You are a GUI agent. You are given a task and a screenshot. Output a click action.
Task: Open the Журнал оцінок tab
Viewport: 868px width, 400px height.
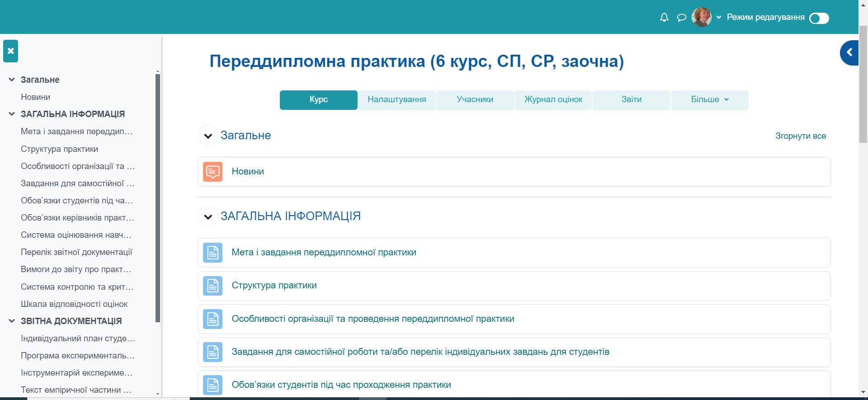pos(553,100)
